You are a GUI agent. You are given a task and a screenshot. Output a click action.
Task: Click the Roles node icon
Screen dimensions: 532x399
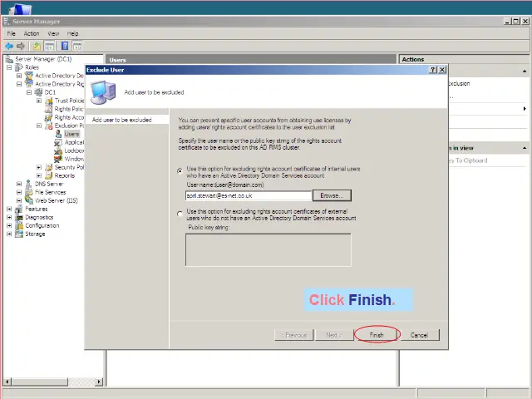[x=19, y=67]
